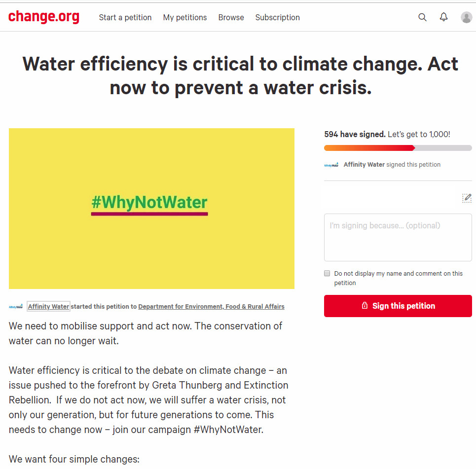
Task: Open the Browse menu item
Action: 231,17
